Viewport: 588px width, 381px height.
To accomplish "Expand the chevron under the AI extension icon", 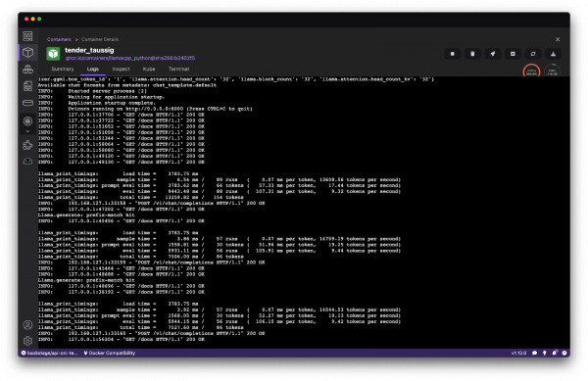I will pos(27,131).
